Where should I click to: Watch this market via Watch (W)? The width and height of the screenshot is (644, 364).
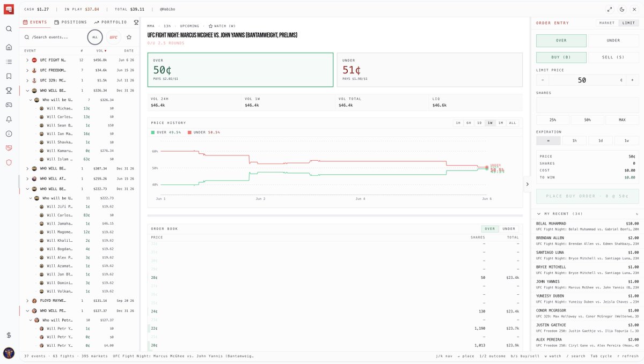click(222, 26)
